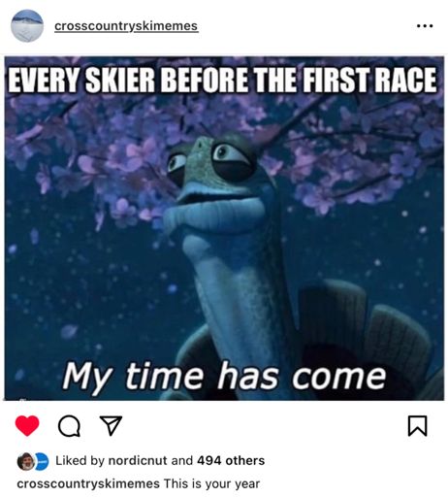Tap the turtle meme image center

pos(224,228)
